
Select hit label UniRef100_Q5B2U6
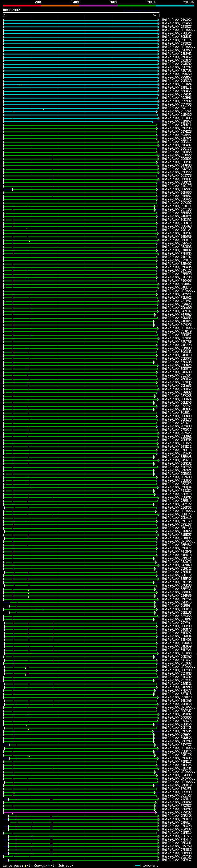point(177,128)
